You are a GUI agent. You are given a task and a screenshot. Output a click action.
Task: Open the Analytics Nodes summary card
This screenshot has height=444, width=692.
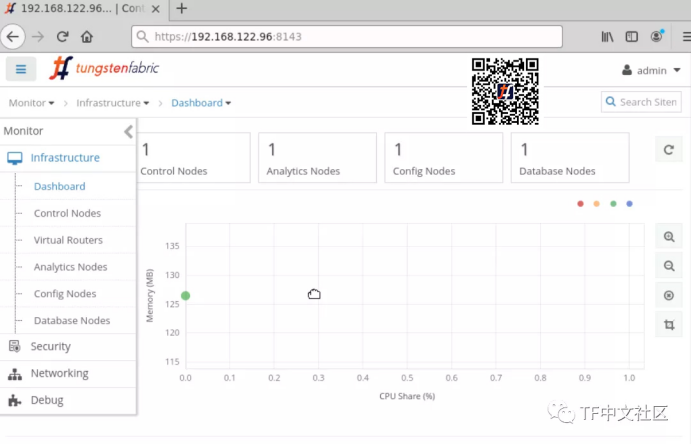[317, 158]
